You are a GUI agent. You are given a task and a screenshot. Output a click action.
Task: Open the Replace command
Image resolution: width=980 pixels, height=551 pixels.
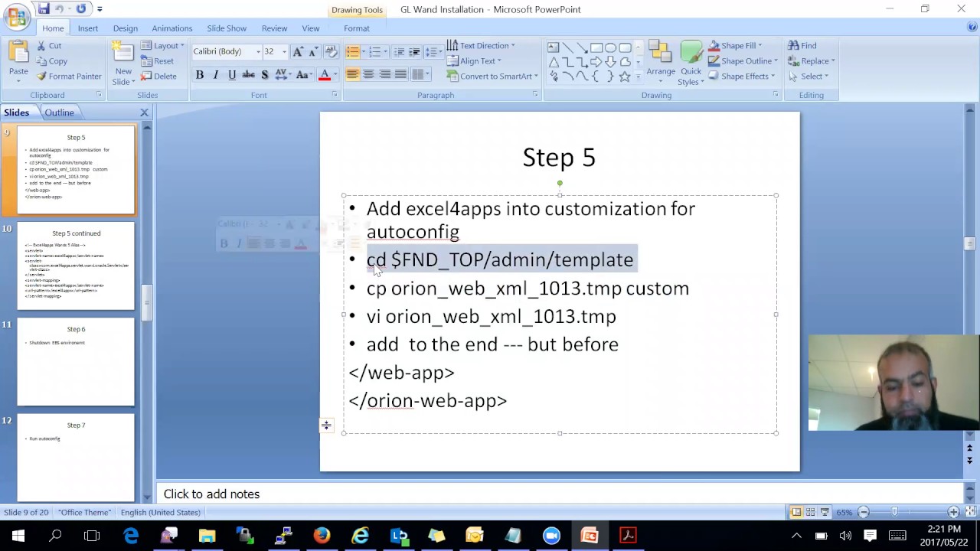click(811, 61)
